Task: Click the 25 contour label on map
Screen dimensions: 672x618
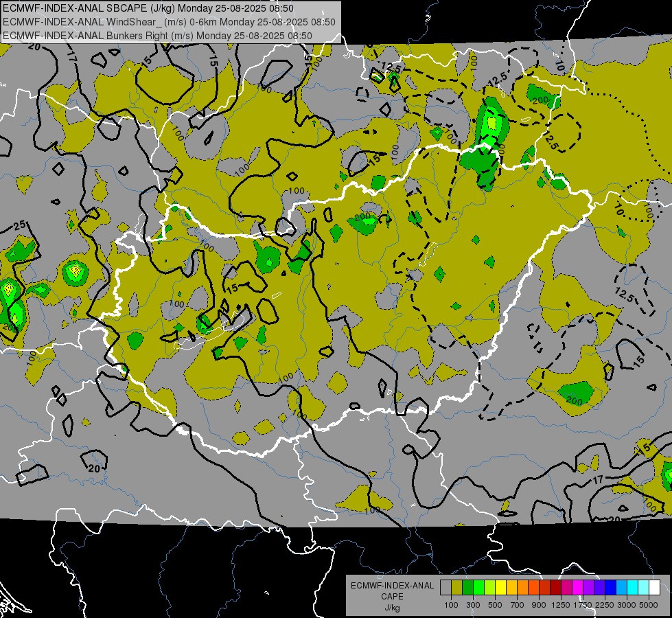Action: pyautogui.click(x=20, y=225)
